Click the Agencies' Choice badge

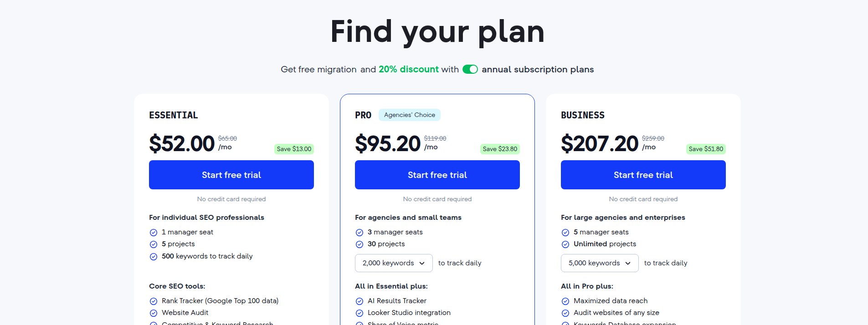pos(409,115)
